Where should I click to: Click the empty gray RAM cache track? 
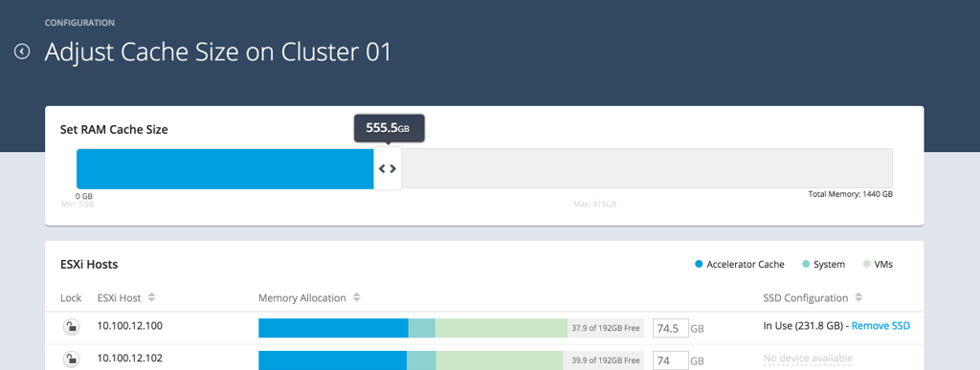pos(647,168)
